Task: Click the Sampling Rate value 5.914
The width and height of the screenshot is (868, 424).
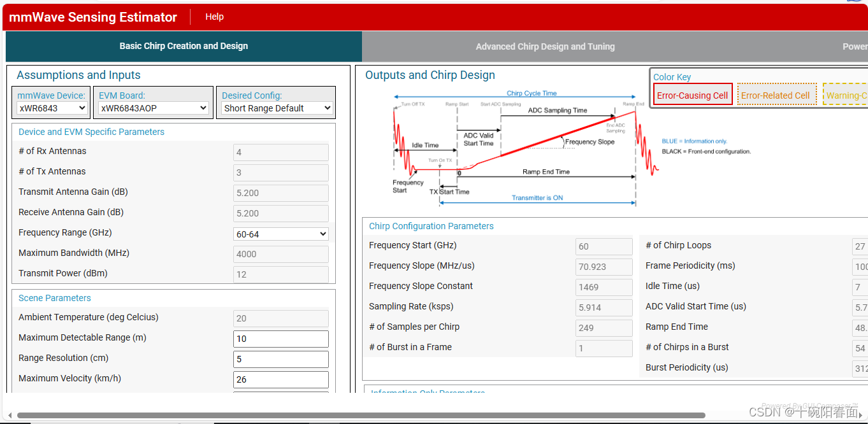Action: (604, 307)
